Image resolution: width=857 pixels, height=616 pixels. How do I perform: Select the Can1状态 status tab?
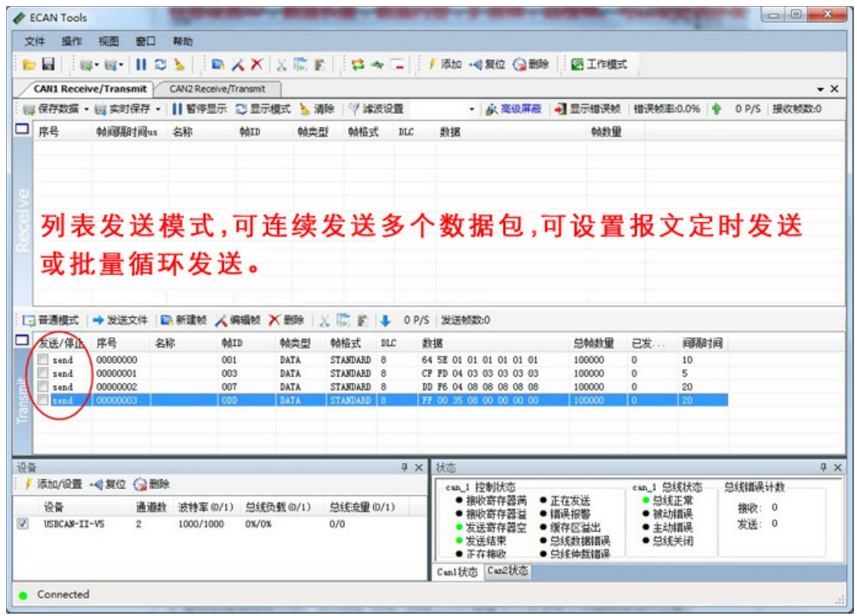click(x=458, y=571)
